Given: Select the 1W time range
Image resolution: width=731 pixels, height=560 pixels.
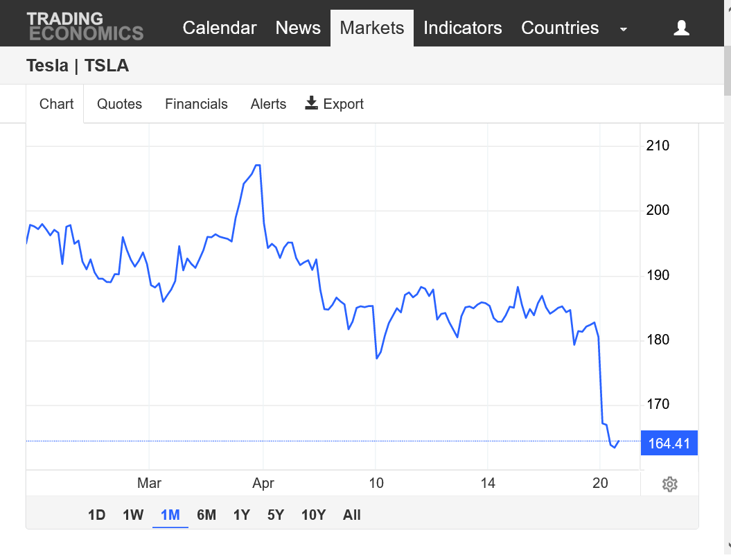Looking at the screenshot, I should click(x=133, y=515).
